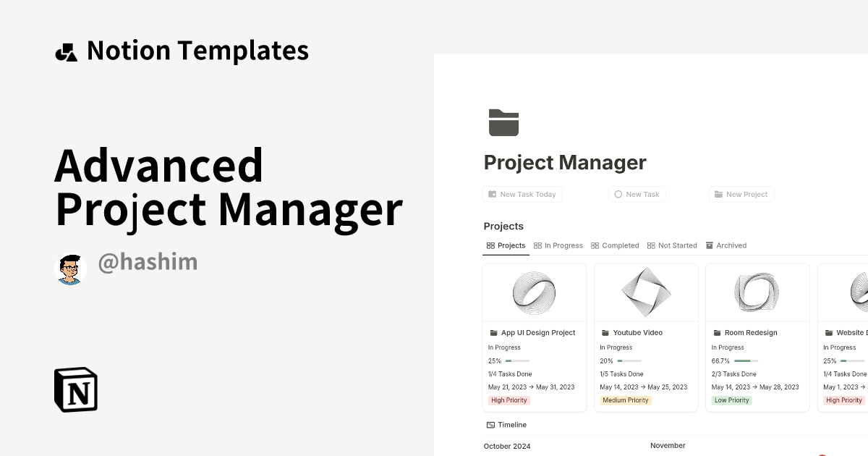
Task: Create a project with New Project button
Action: (x=741, y=194)
